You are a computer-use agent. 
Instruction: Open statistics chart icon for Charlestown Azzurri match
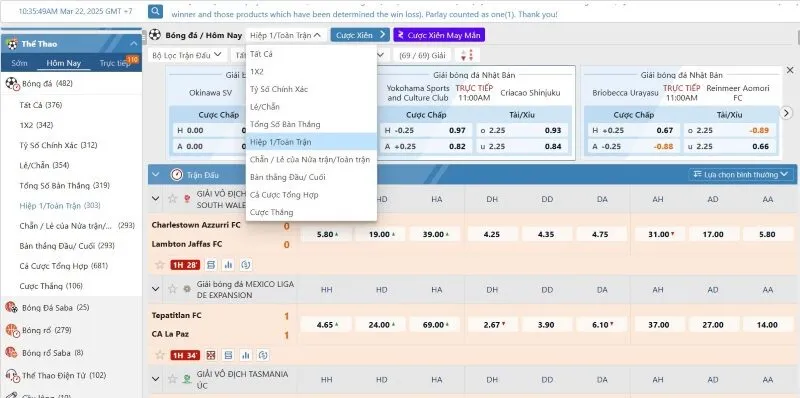click(x=228, y=265)
